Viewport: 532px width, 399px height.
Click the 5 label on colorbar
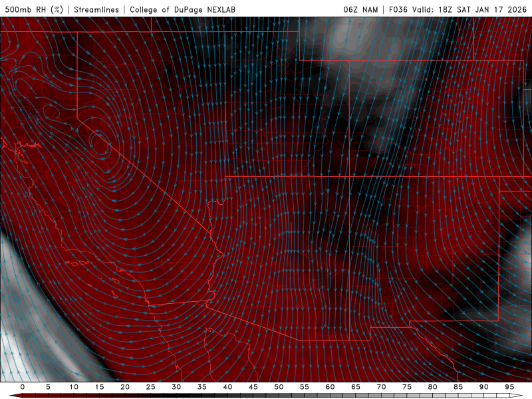48,387
